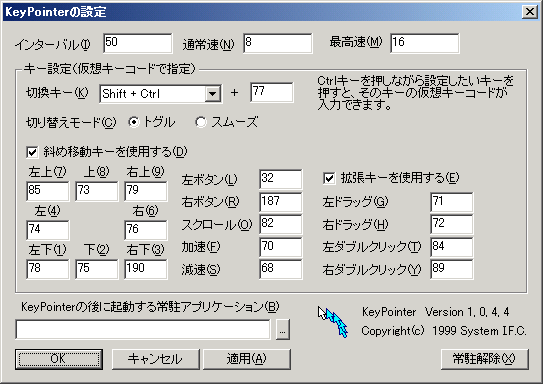Image resolution: width=543 pixels, height=384 pixels.
Task: Focus the インターバル field showing 50
Action: pos(137,43)
